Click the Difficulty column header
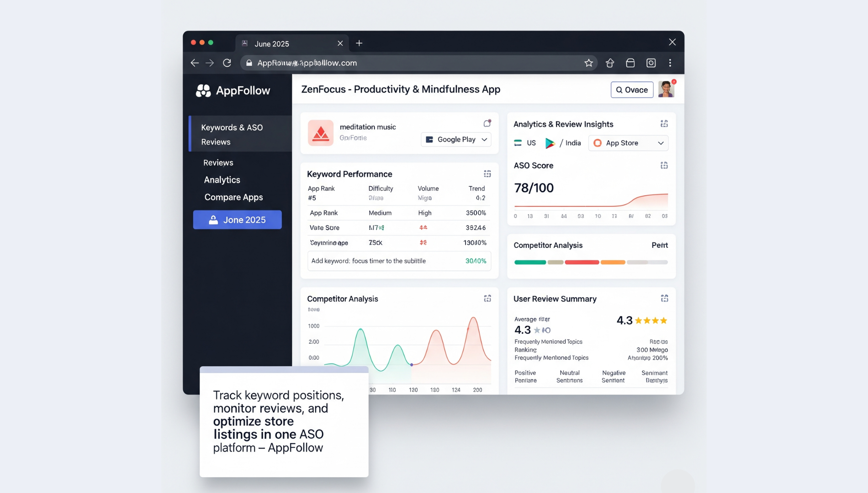868x493 pixels. 381,189
